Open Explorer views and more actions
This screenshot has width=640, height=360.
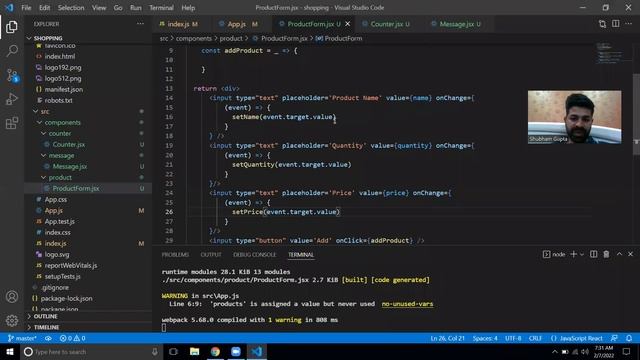tap(140, 24)
